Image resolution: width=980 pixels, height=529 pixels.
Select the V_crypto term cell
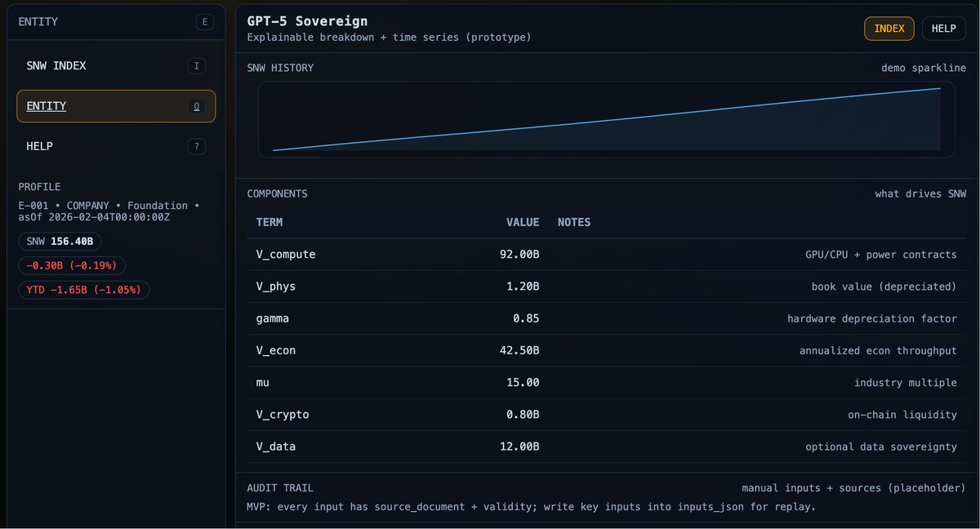283,415
